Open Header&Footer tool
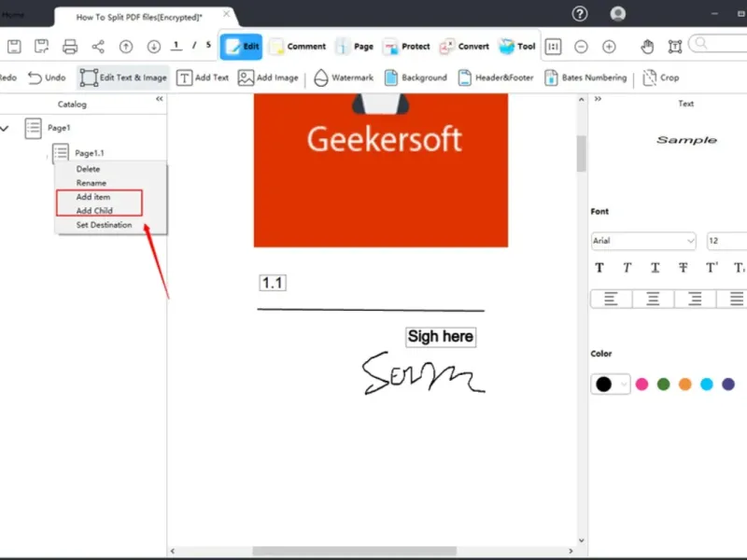The image size is (747, 560). coord(496,77)
